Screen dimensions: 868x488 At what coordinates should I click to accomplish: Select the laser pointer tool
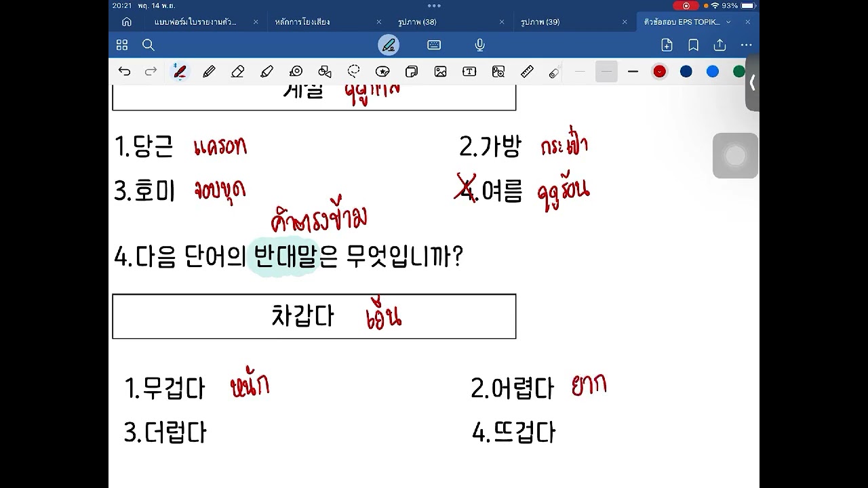pos(555,72)
